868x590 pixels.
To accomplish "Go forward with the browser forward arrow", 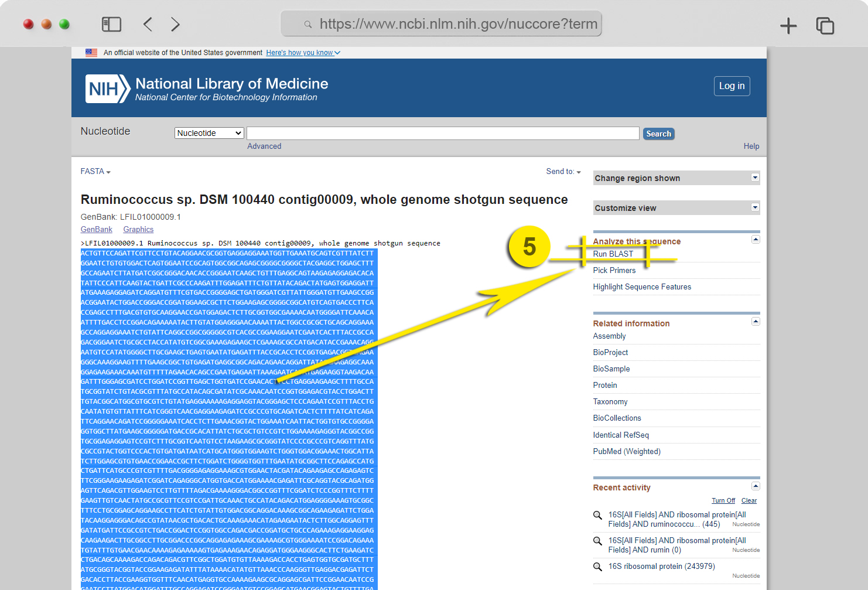I will 175,24.
